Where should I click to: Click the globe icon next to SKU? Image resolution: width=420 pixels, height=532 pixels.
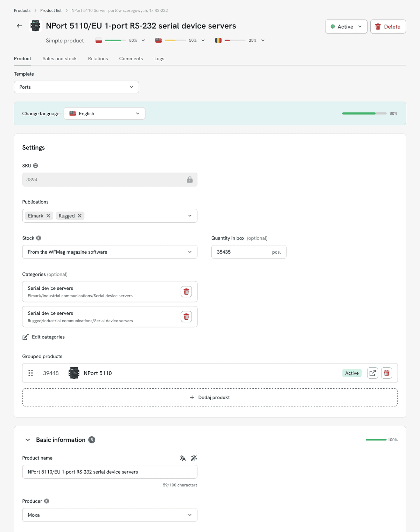point(35,166)
